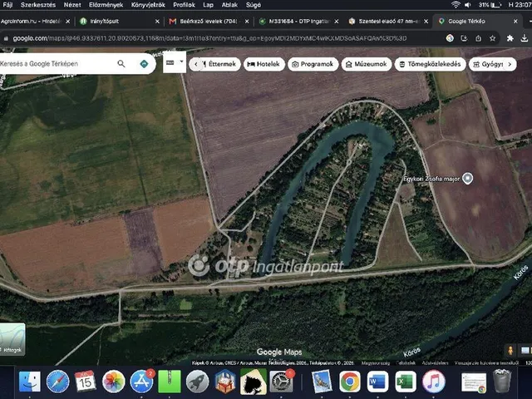Filter map by Programok
Viewport: 532px width, 399px height.
(x=313, y=64)
